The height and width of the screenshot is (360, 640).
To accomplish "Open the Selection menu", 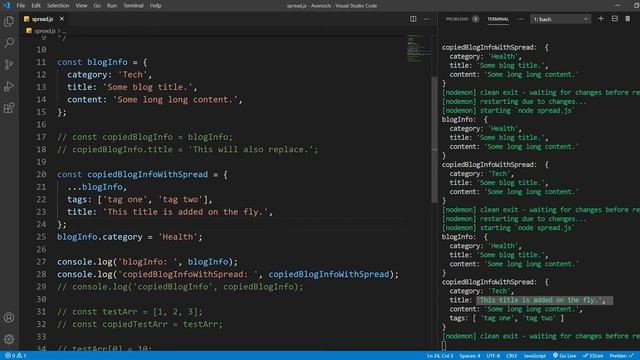I will coord(58,5).
